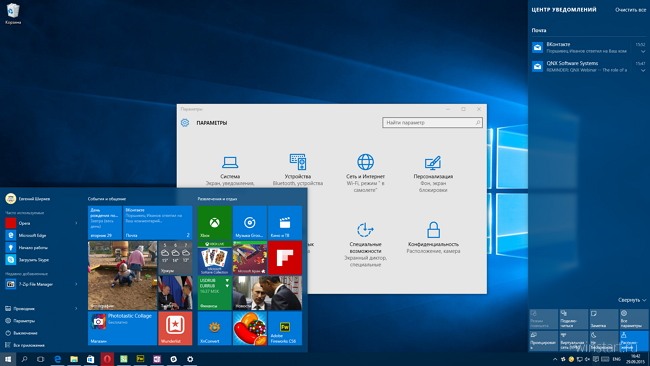Open the Новости news tile

(267, 293)
